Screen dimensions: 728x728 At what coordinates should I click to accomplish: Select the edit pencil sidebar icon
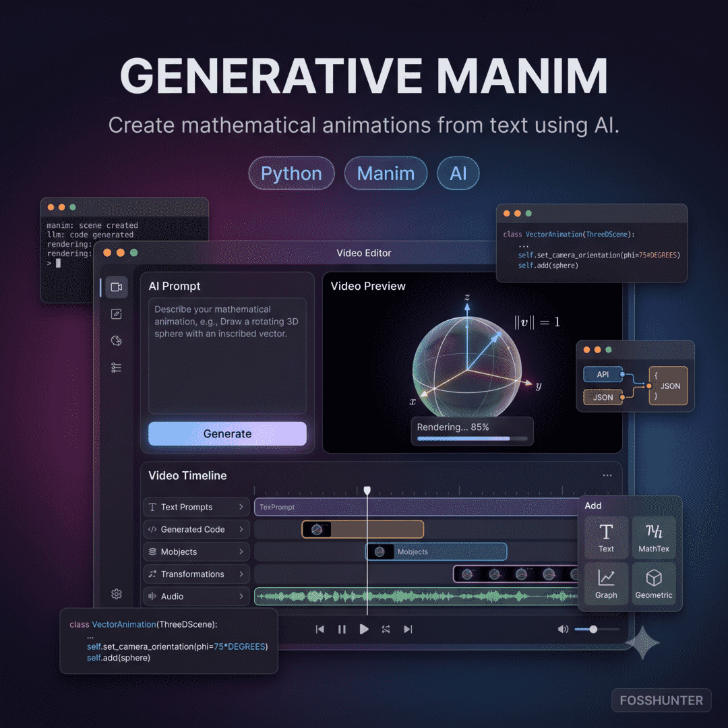pos(117,314)
